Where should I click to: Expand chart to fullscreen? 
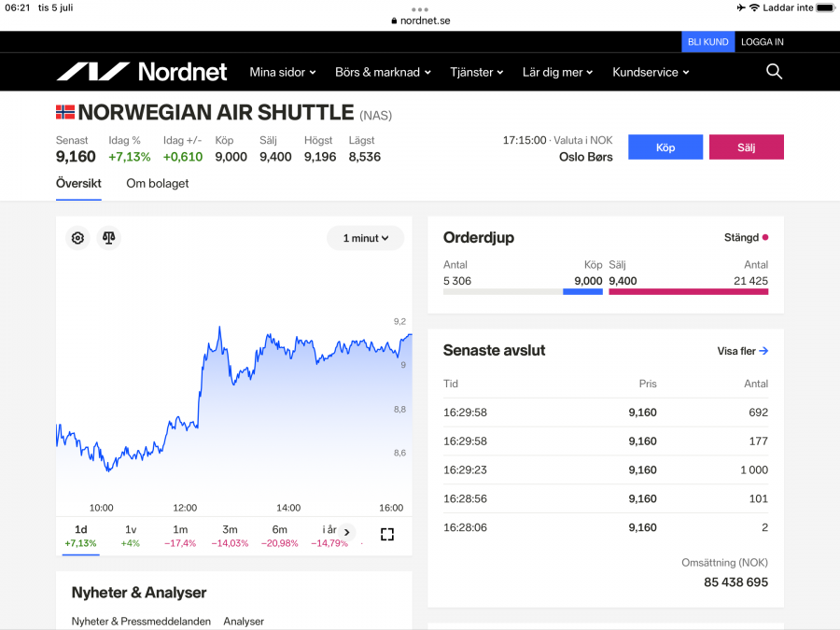click(387, 534)
